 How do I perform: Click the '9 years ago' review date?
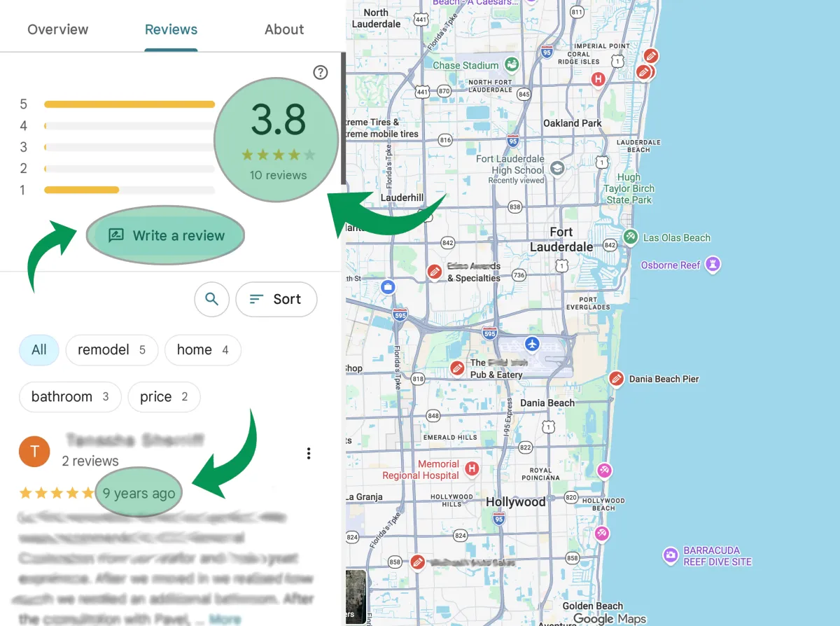point(139,493)
